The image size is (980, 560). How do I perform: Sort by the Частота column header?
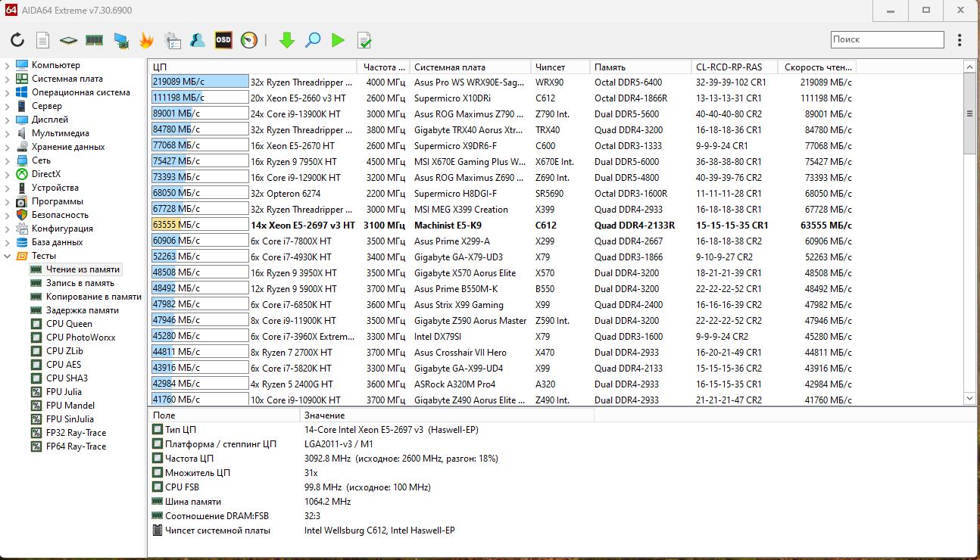point(384,67)
